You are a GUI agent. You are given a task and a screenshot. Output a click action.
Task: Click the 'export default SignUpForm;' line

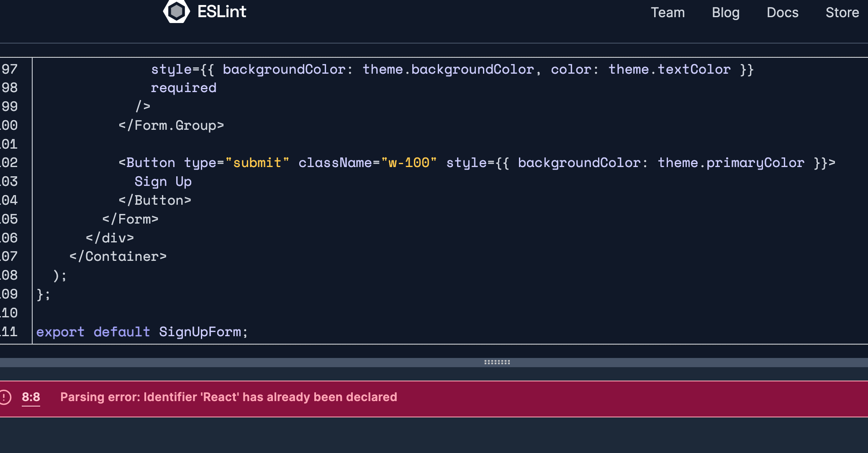coord(142,332)
